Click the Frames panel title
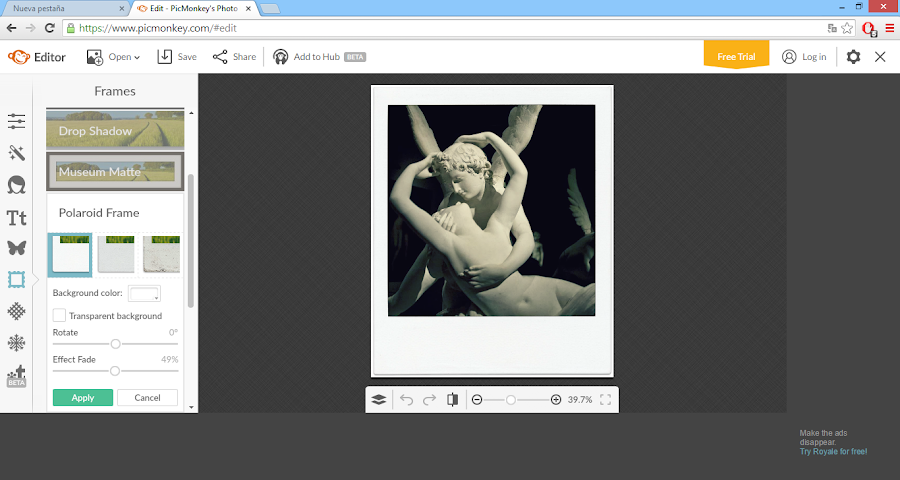900x480 pixels. 115,91
